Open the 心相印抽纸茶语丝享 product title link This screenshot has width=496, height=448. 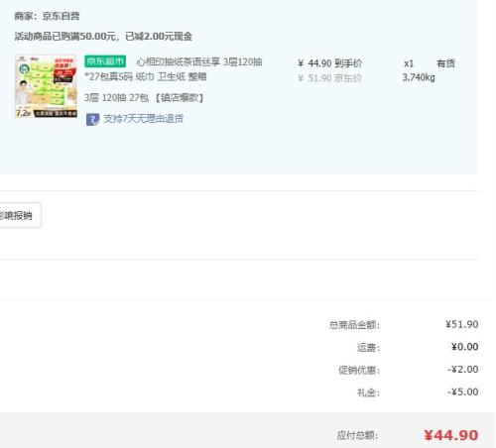pos(174,69)
